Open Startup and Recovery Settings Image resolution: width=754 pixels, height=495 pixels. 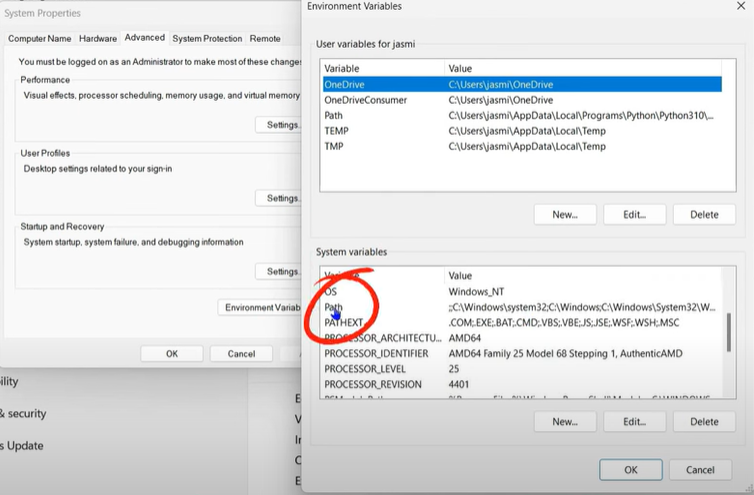coord(279,271)
